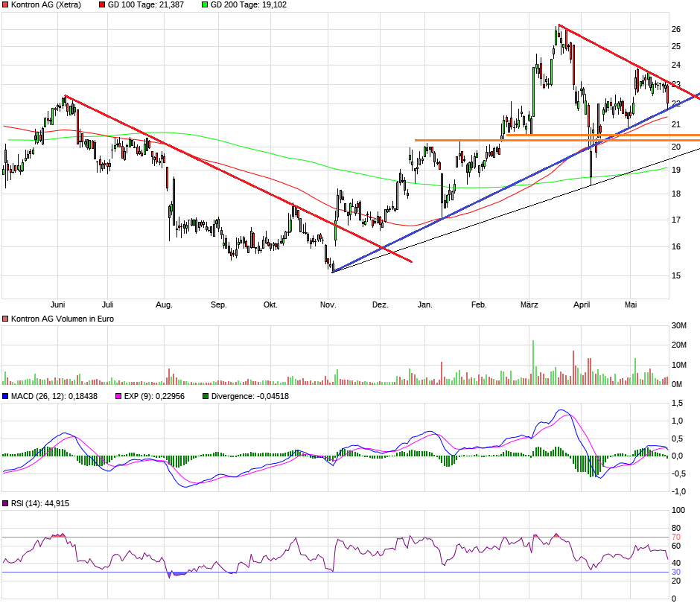The image size is (700, 606).
Task: Click the 'März' month label on the axis
Action: click(529, 304)
